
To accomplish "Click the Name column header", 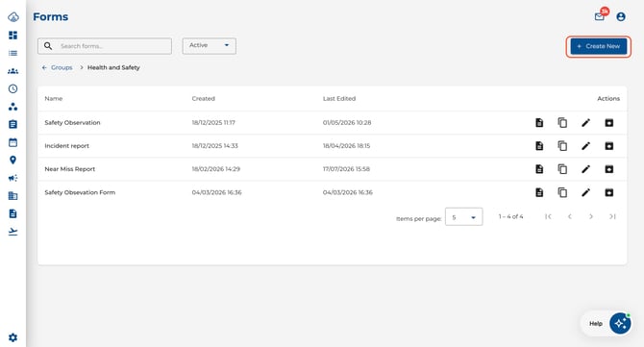I will 54,99.
